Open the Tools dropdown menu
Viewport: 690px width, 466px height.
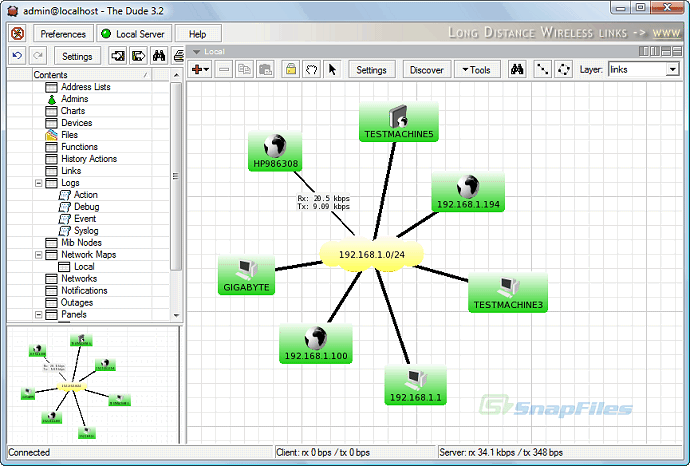tap(477, 70)
